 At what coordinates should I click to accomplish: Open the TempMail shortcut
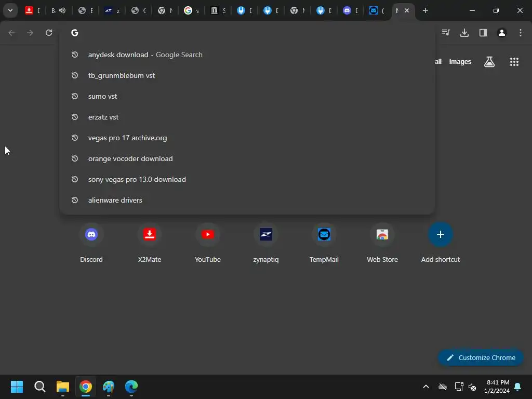(324, 243)
